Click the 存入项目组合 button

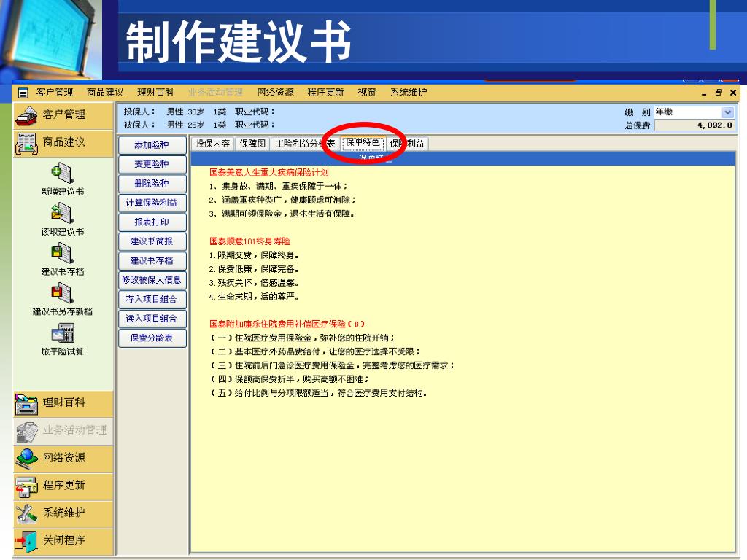[152, 300]
